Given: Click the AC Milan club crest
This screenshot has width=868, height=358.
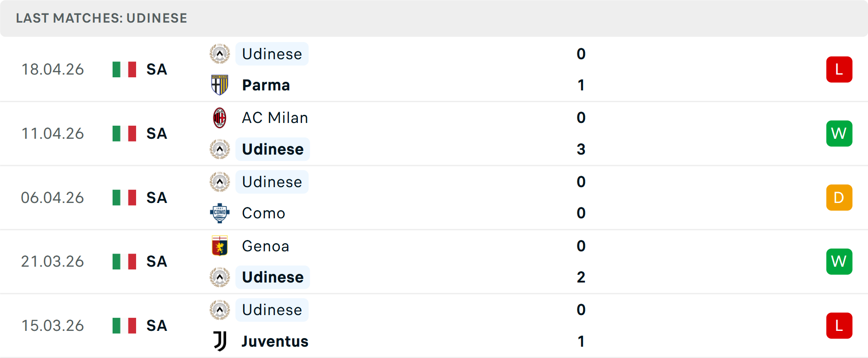Looking at the screenshot, I should [x=220, y=118].
